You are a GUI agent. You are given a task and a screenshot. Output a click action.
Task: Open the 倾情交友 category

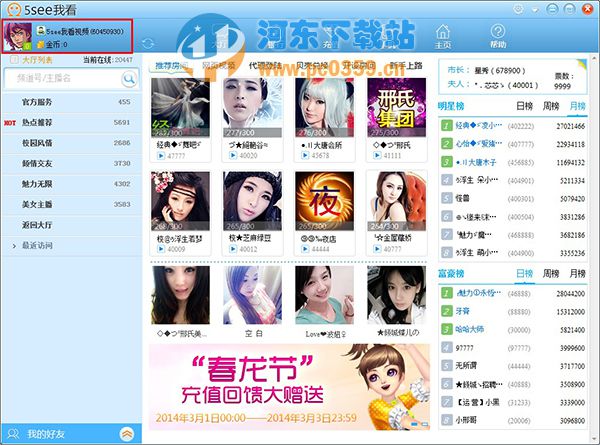[x=72, y=164]
